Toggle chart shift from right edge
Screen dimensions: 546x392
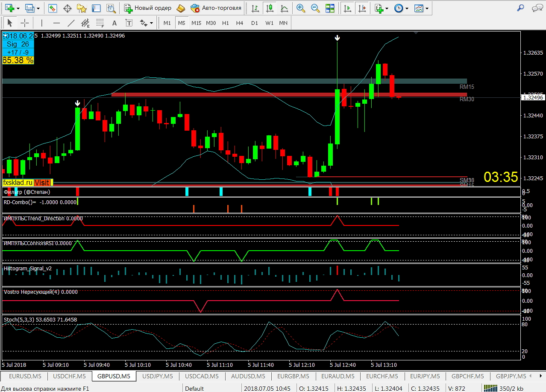362,8
